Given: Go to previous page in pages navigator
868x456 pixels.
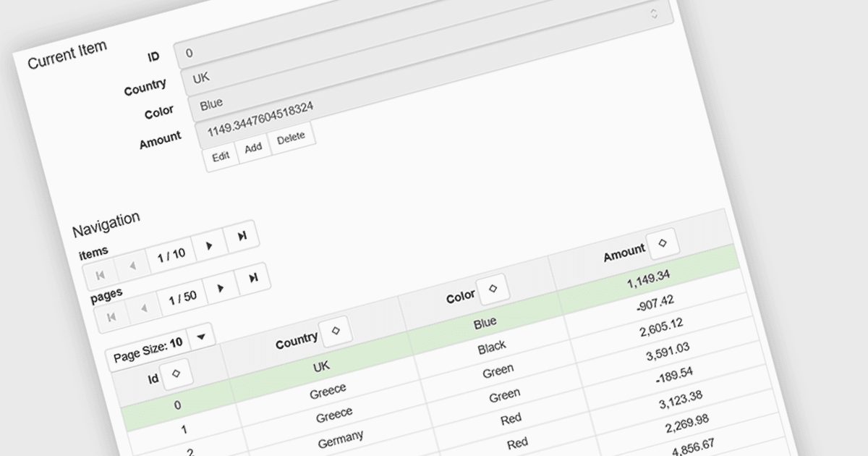Looking at the screenshot, I should coord(144,309).
